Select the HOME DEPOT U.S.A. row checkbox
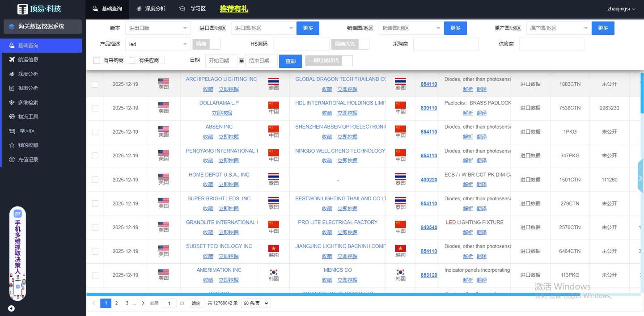This screenshot has width=644, height=316. 95,180
